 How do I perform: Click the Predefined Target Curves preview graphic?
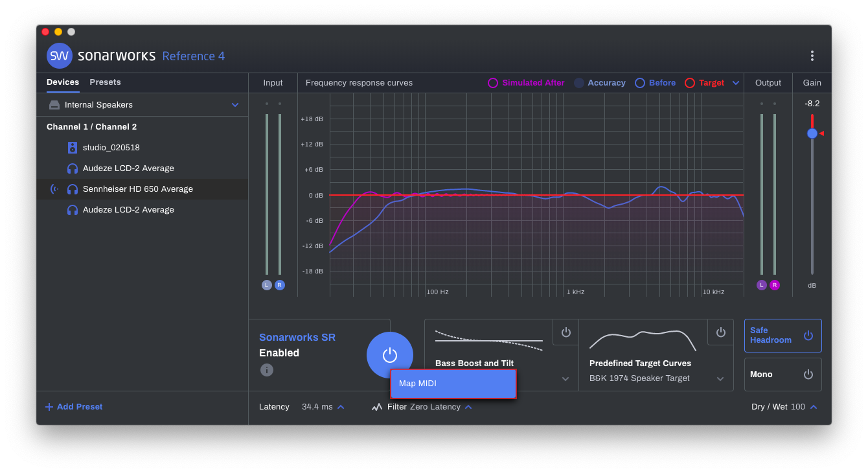(x=643, y=340)
